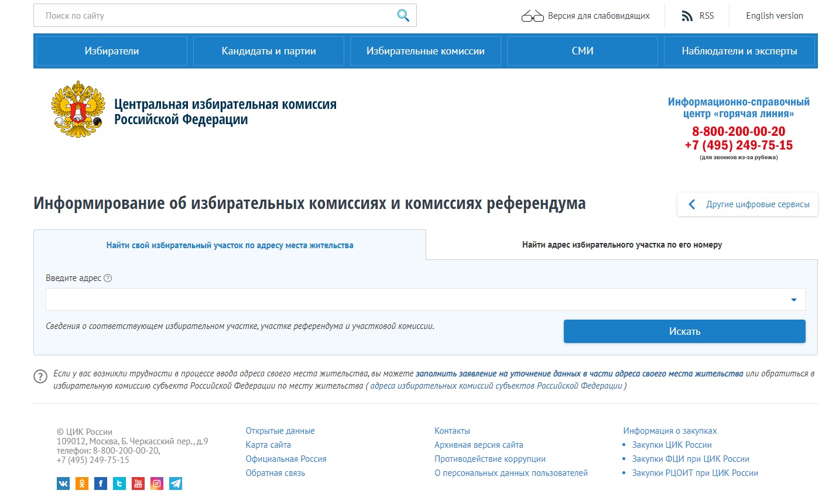
Task: Click the back chevron in Другие цифровые сервисы
Action: [x=692, y=204]
